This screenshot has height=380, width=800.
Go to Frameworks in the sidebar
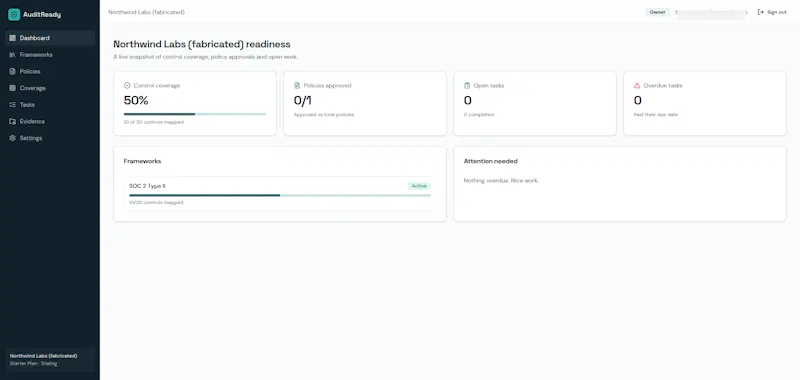[x=50, y=55]
